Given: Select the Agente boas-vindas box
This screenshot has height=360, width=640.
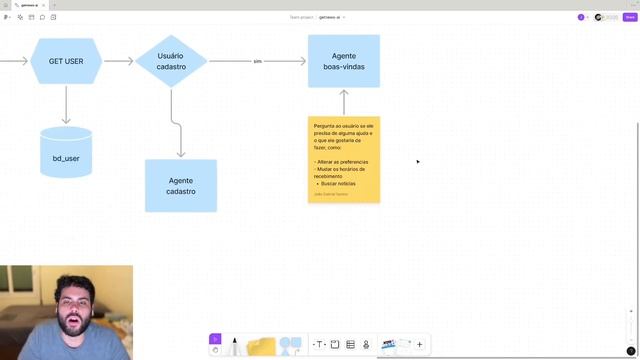Looking at the screenshot, I should pyautogui.click(x=344, y=61).
